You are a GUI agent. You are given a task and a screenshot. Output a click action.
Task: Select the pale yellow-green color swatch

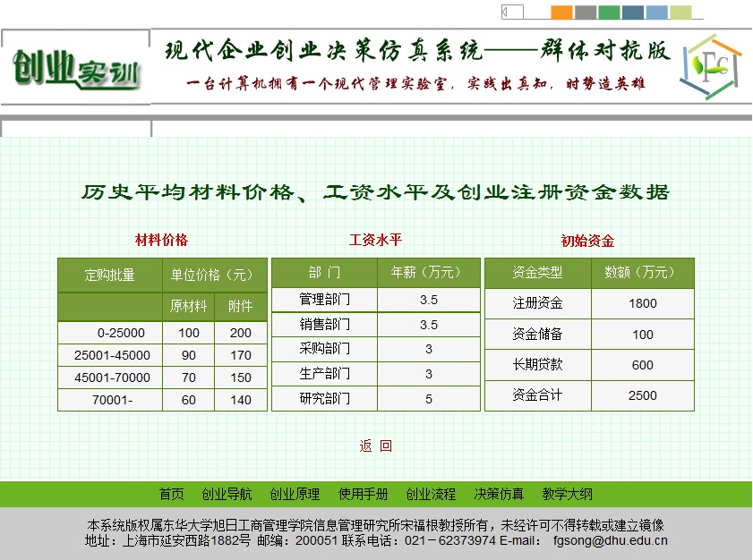coord(681,13)
